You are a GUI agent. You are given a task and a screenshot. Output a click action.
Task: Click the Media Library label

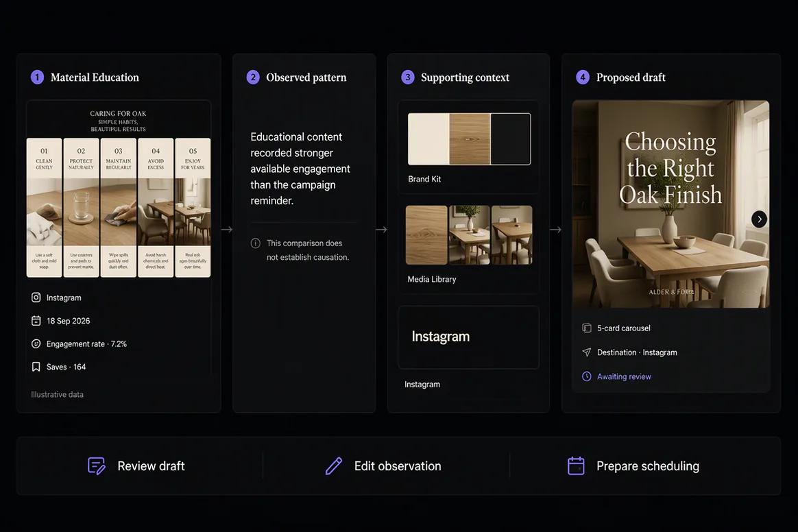[x=432, y=279]
